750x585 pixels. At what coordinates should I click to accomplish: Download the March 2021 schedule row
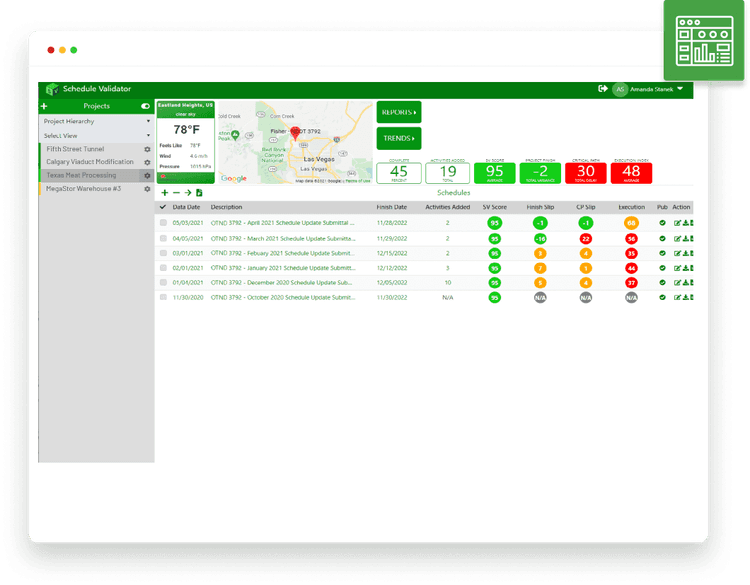tap(685, 239)
